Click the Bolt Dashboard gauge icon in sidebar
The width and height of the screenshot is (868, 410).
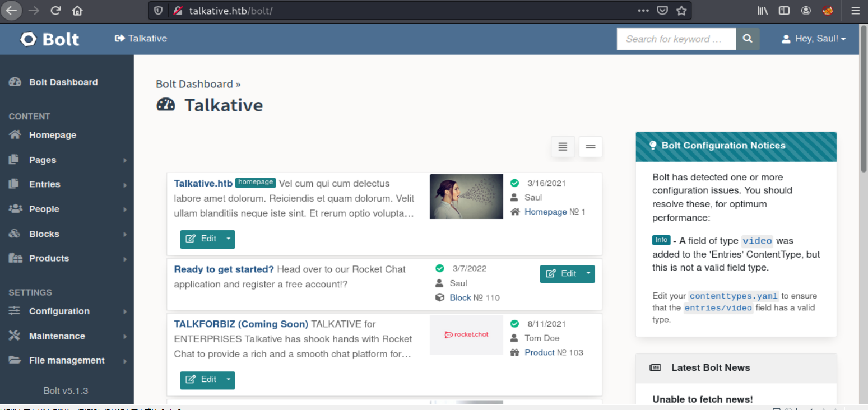pos(15,82)
